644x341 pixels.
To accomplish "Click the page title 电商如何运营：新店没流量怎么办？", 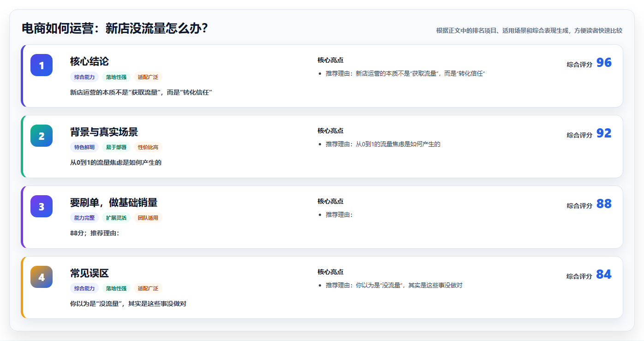I will pos(115,29).
